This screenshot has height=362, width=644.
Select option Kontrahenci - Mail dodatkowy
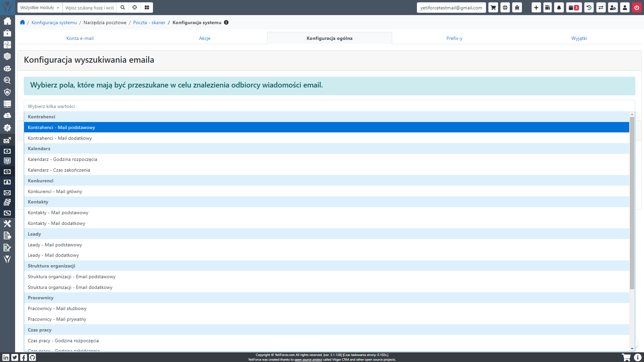pyautogui.click(x=60, y=138)
